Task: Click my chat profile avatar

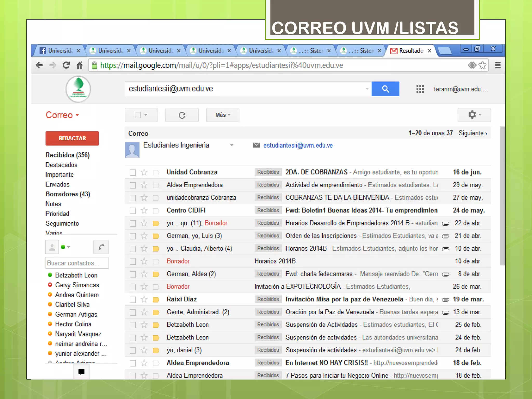Action: coord(52,247)
